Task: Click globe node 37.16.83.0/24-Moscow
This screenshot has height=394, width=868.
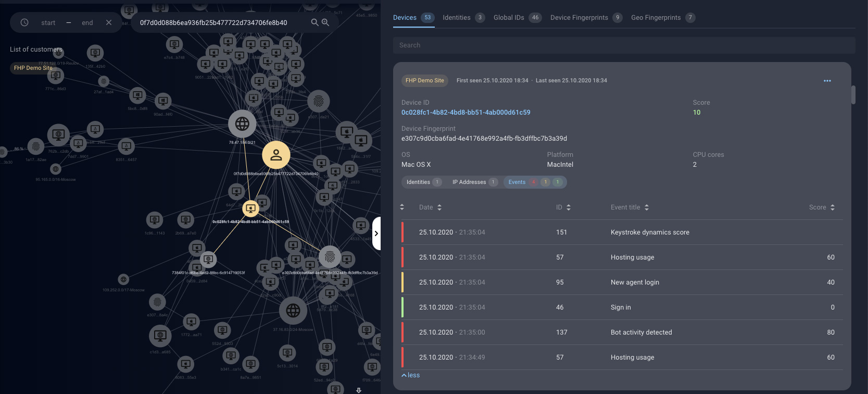Action: [x=293, y=311]
